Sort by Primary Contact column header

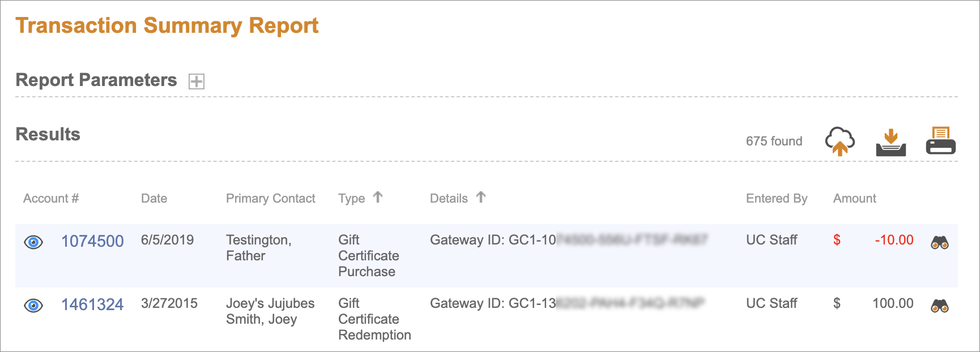(x=270, y=199)
